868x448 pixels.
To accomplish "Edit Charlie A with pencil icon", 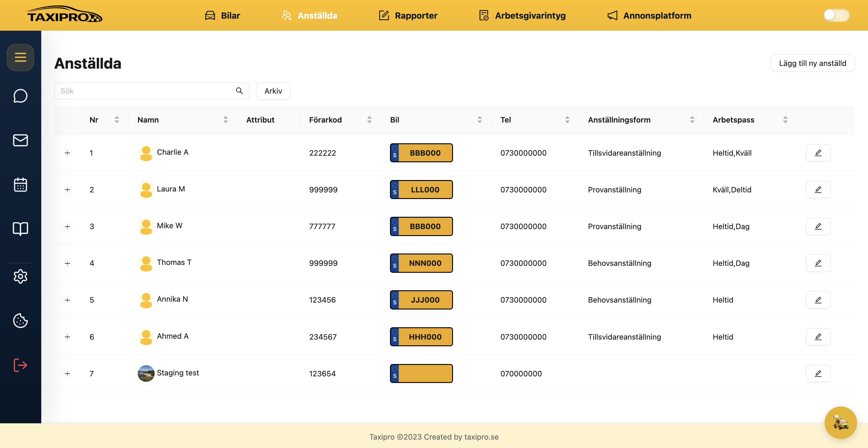I will pos(818,153).
